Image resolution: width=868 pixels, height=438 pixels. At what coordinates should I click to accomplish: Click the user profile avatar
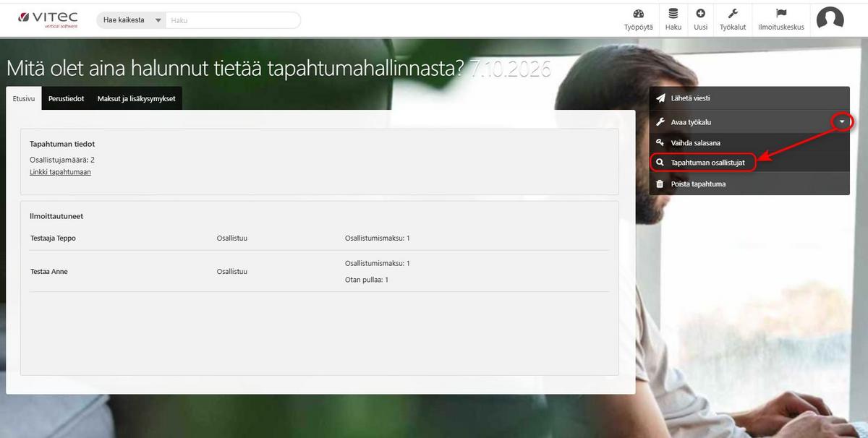(x=830, y=19)
